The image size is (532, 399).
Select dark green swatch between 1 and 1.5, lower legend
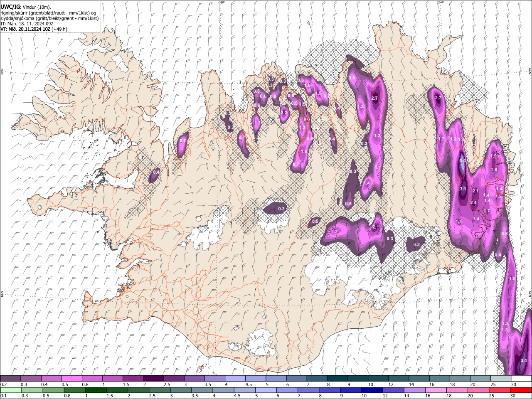point(96,390)
